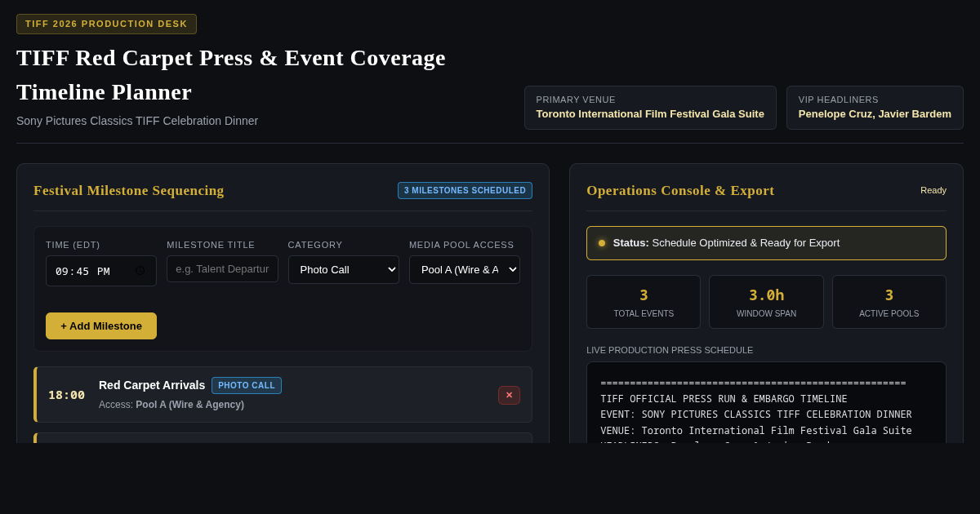Screen dimensions: 980x514
Task: Click the Ready indicator in Operations Console
Action: pos(933,190)
